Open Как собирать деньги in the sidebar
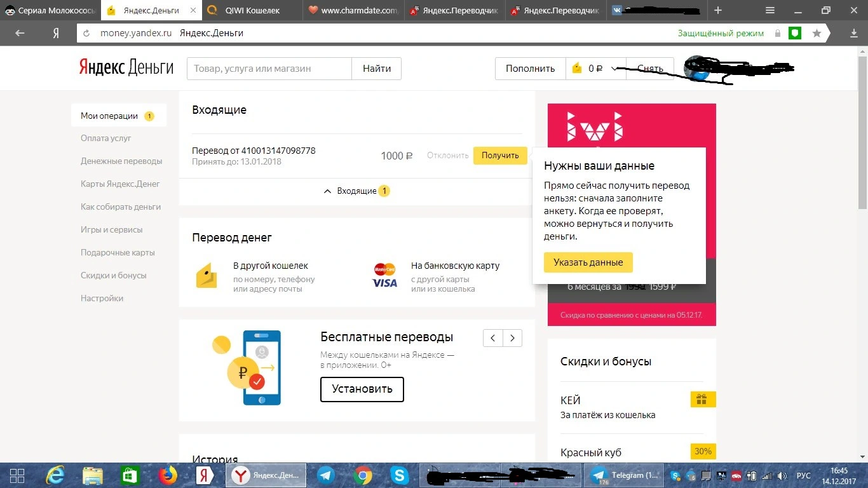 121,207
